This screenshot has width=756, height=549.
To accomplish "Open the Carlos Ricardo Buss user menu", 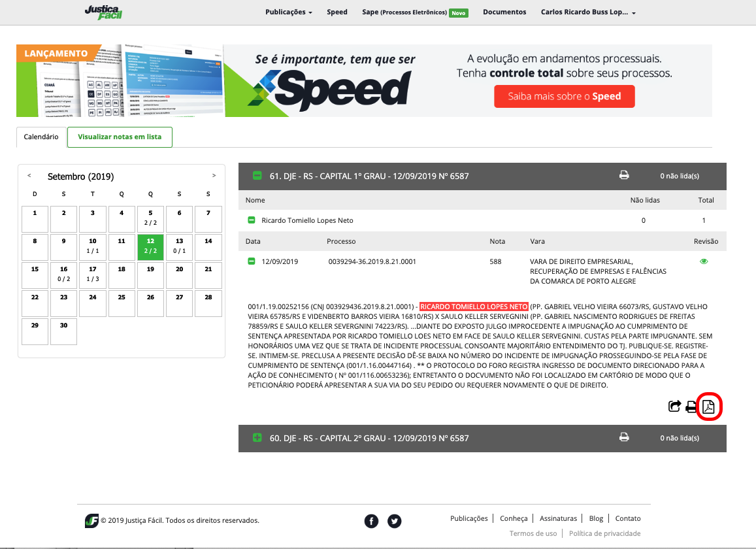I will pyautogui.click(x=588, y=12).
